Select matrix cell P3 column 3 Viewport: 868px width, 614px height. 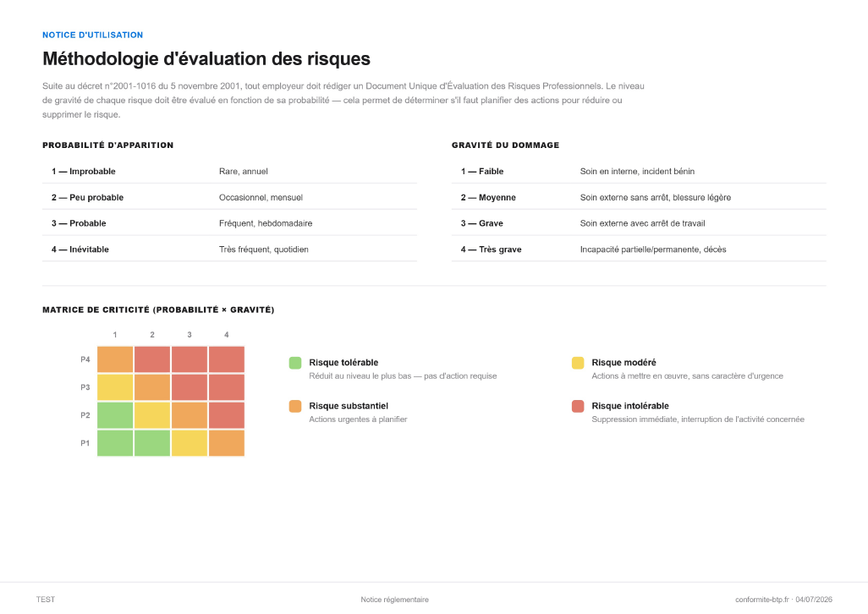[190, 387]
